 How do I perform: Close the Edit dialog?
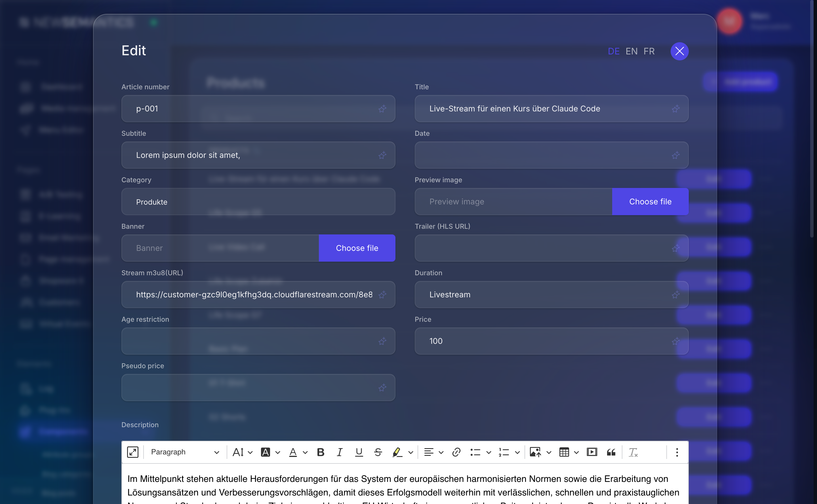pyautogui.click(x=679, y=51)
